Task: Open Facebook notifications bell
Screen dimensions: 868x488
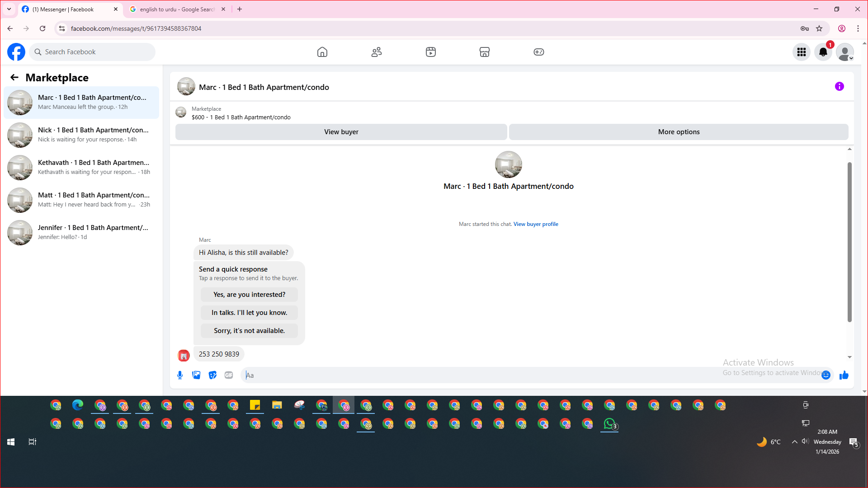Action: pos(823,52)
